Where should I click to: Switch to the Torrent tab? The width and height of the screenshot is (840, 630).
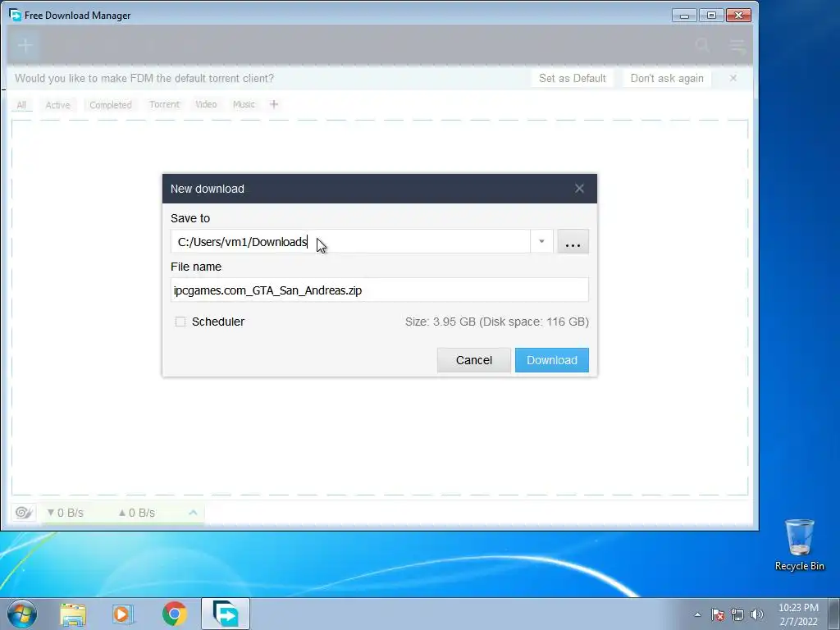(164, 104)
